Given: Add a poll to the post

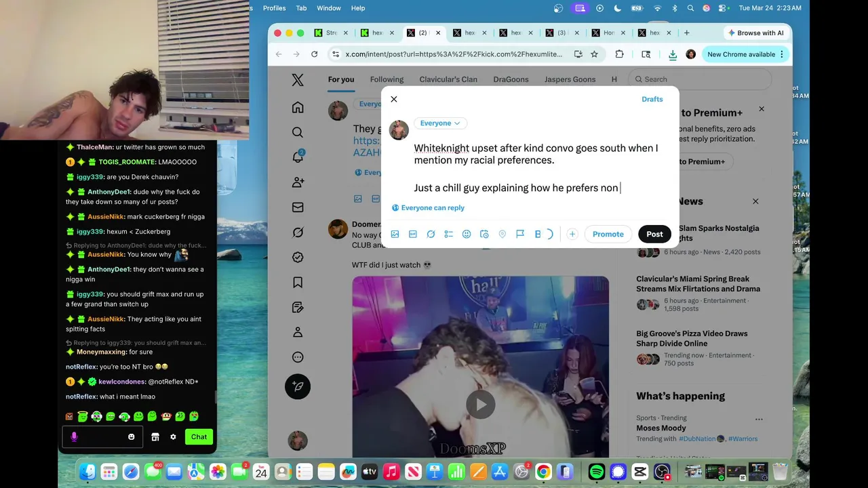Looking at the screenshot, I should [x=448, y=234].
